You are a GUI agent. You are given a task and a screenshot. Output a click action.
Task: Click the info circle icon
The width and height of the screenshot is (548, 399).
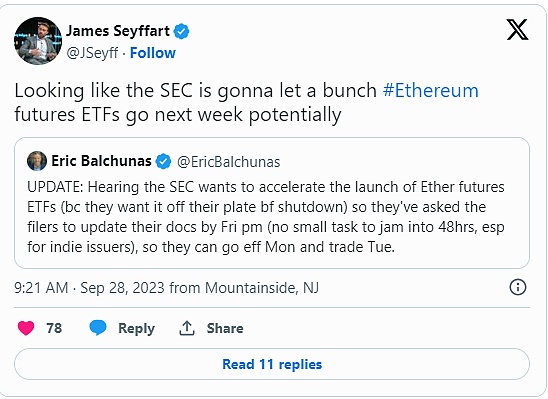coord(518,287)
